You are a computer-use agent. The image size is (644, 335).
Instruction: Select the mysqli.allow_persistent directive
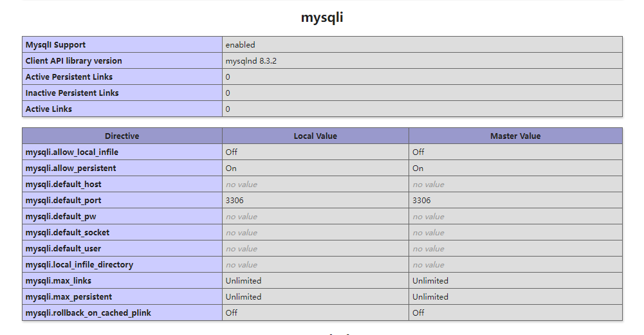[x=71, y=168]
